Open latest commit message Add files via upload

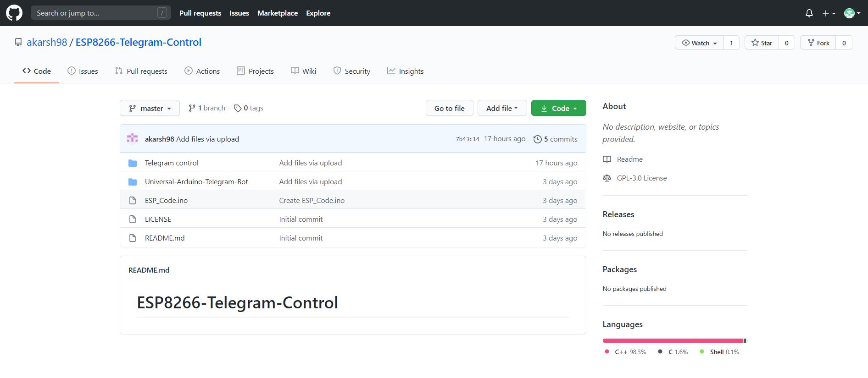[x=207, y=139]
